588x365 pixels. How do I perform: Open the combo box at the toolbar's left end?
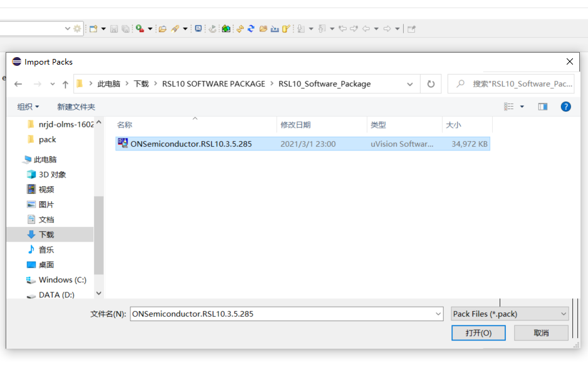(68, 28)
